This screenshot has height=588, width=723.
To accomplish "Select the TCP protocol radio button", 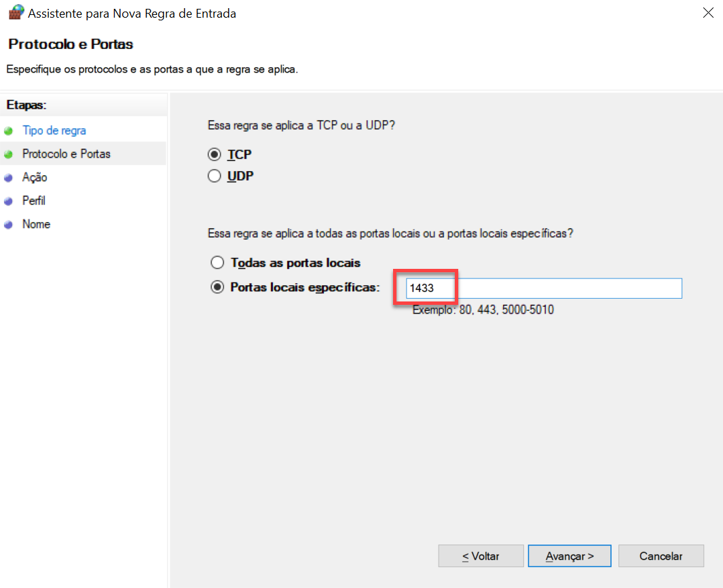I will tap(215, 155).
